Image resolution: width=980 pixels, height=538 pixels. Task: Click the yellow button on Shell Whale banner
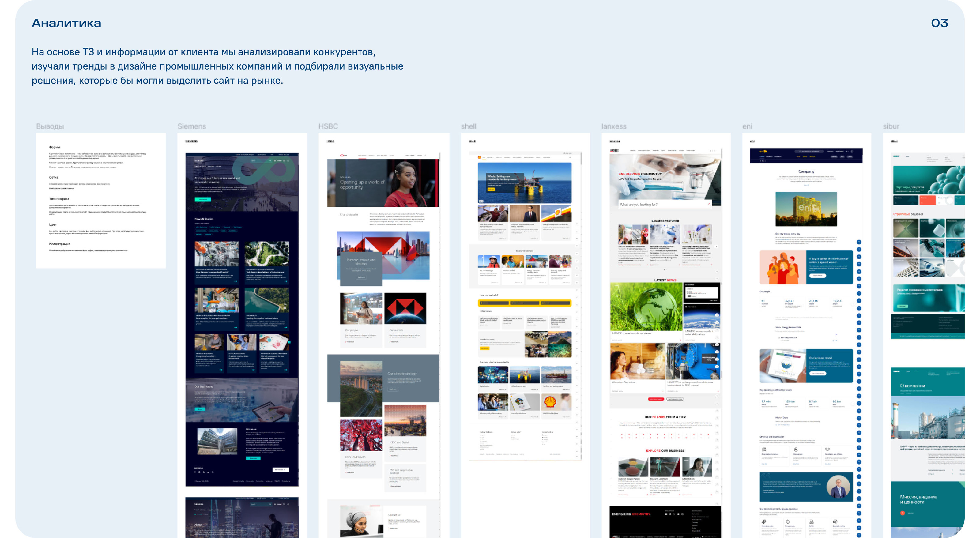click(x=491, y=189)
